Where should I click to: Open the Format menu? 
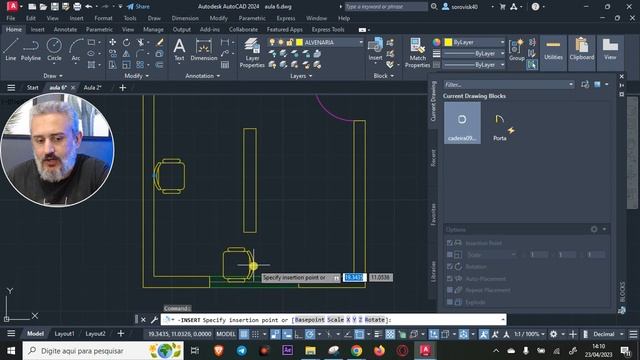coord(103,18)
